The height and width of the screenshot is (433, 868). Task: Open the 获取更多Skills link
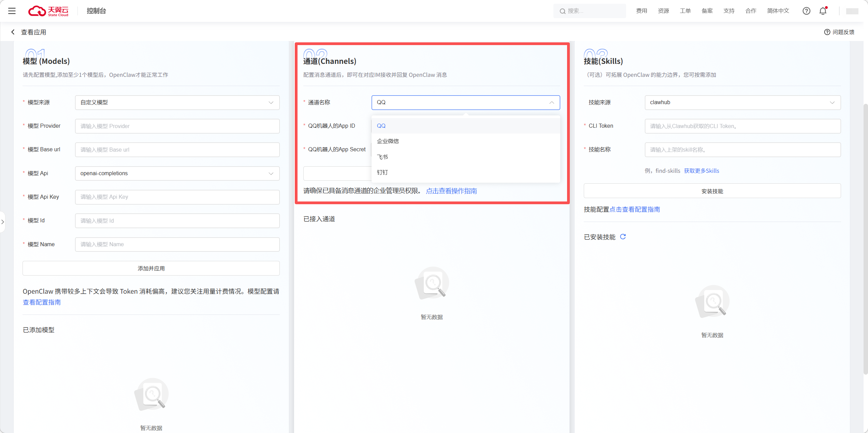701,171
